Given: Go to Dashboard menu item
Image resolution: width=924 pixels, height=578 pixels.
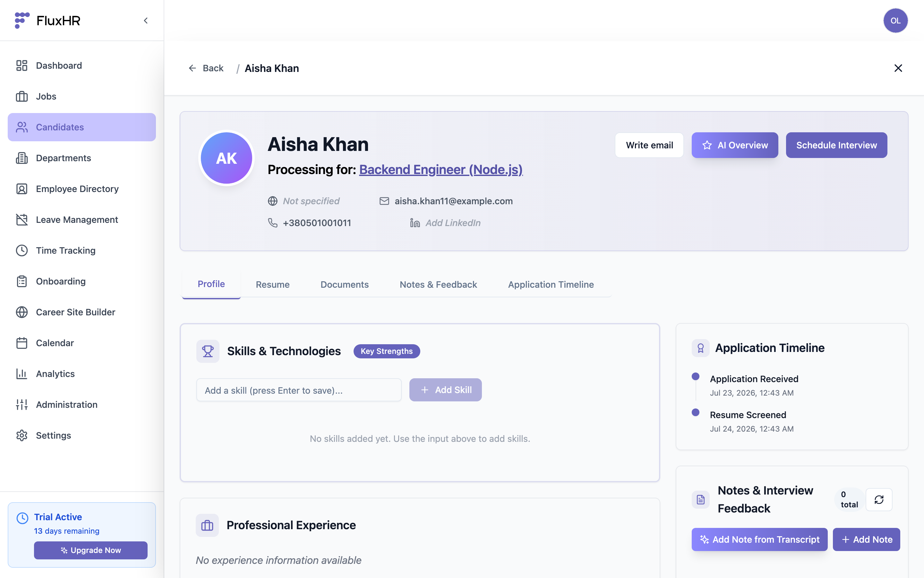Looking at the screenshot, I should coord(82,66).
